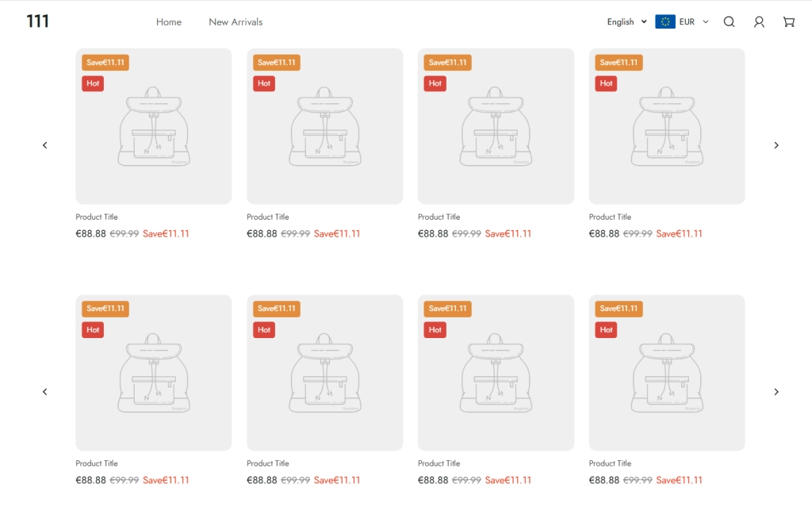Open the New Arrivals menu item
812x511 pixels.
tap(236, 22)
